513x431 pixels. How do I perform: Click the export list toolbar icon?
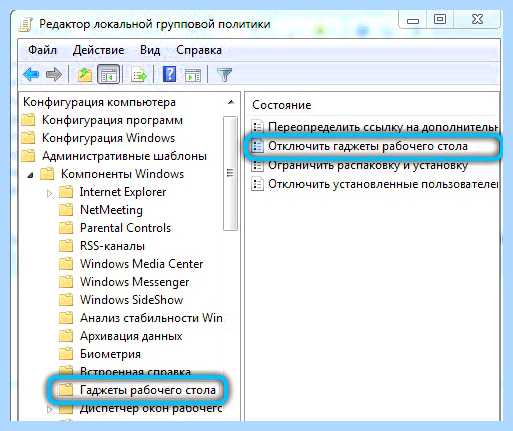(139, 74)
